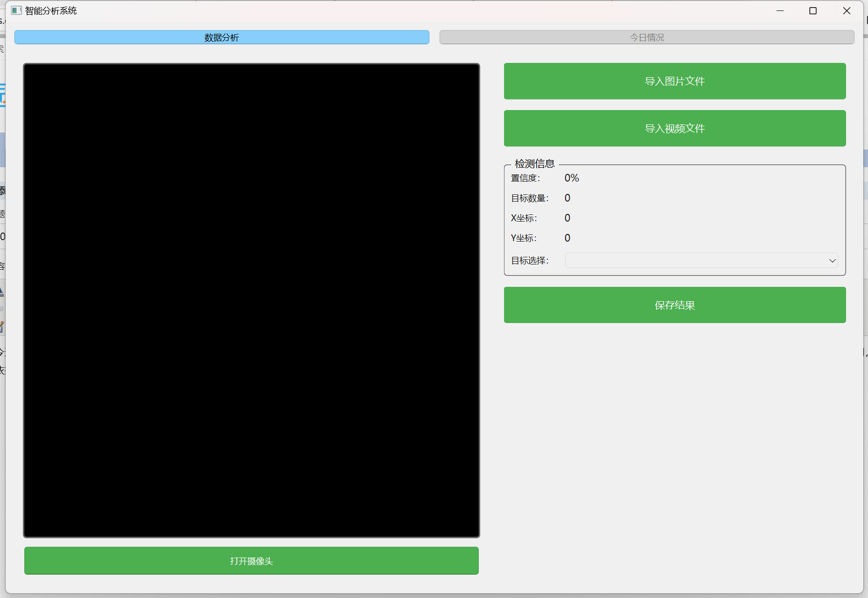Click the 保存结果 button
The image size is (868, 598).
pyautogui.click(x=675, y=305)
